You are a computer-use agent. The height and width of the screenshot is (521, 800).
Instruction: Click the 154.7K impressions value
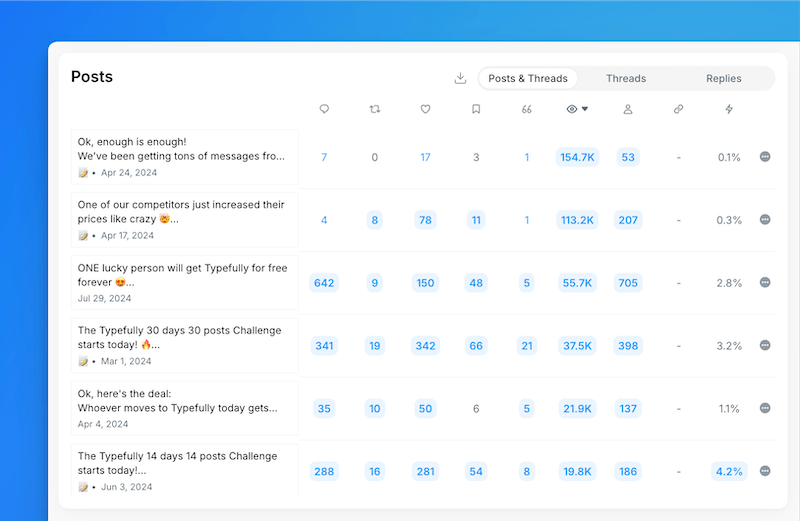[x=577, y=157]
